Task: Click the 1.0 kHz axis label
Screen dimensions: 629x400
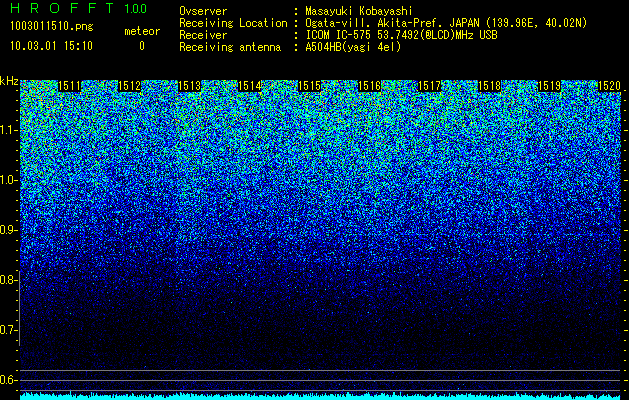Action: click(8, 180)
